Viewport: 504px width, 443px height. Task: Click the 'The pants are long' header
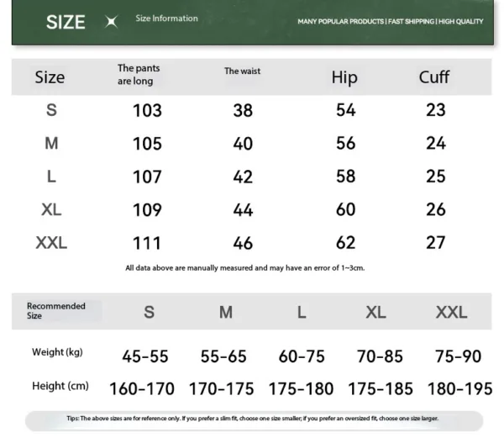click(x=139, y=75)
